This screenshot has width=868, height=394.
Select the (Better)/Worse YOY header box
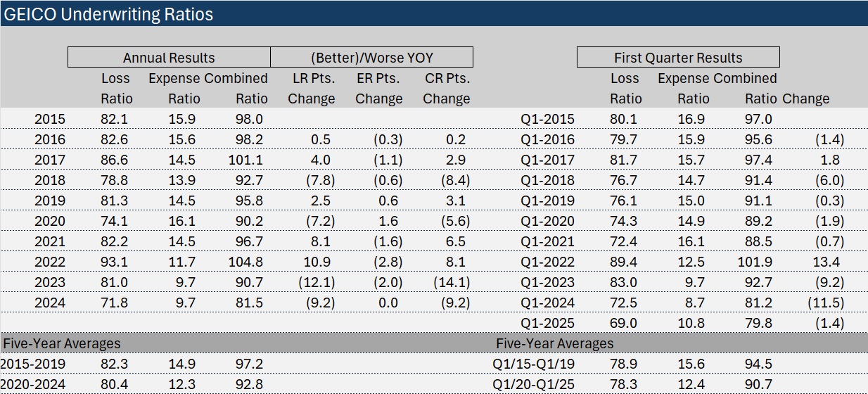[x=371, y=58]
